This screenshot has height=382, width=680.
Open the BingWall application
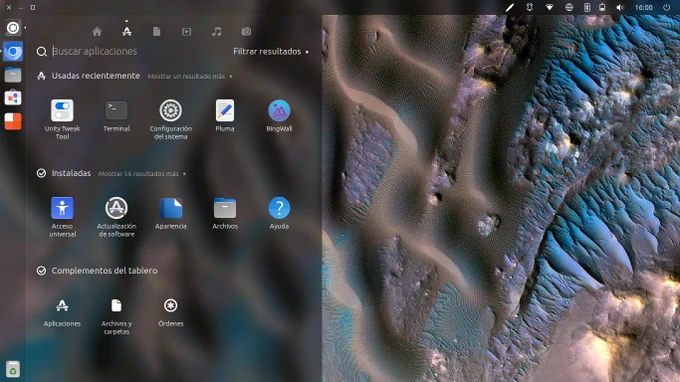[279, 115]
